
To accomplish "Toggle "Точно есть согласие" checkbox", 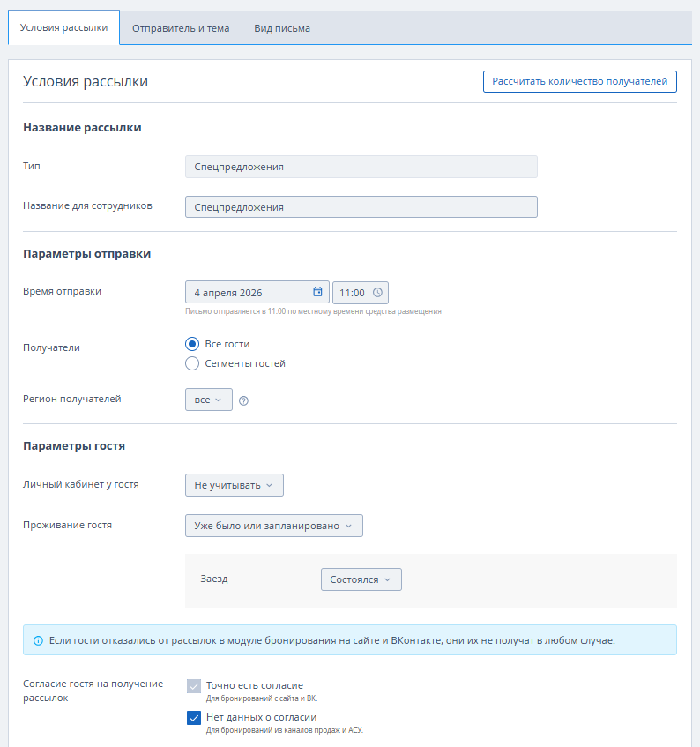I will click(194, 685).
